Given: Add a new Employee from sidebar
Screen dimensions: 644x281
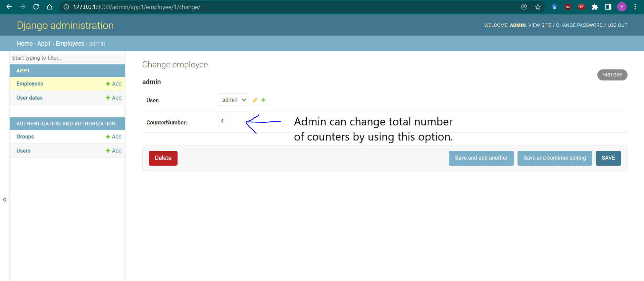Looking at the screenshot, I should coord(114,83).
